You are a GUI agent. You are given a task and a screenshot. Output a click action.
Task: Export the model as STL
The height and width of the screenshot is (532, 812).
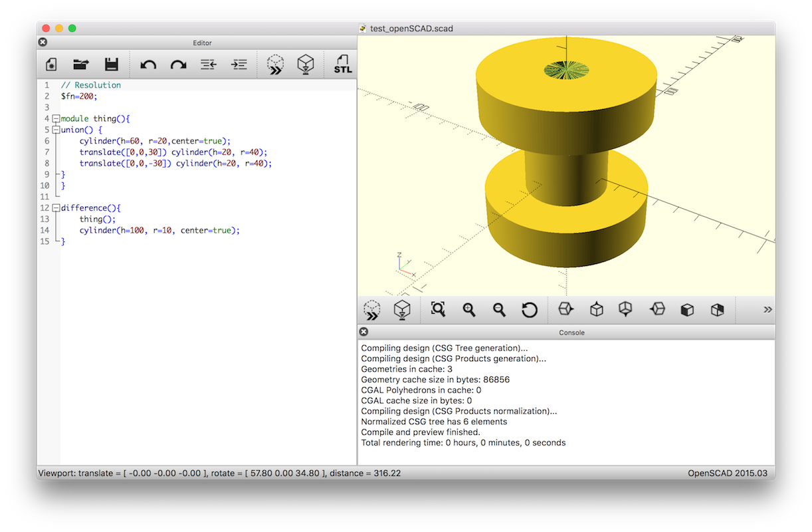pos(343,65)
